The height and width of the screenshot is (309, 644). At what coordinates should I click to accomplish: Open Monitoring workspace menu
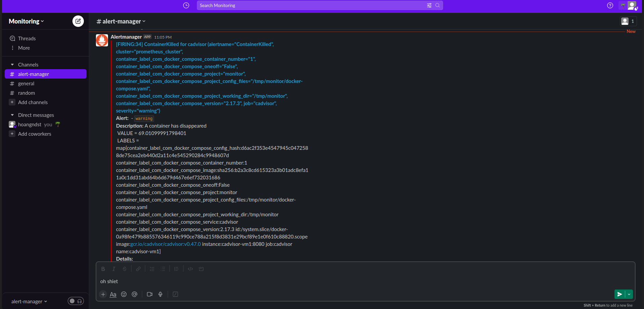(26, 21)
